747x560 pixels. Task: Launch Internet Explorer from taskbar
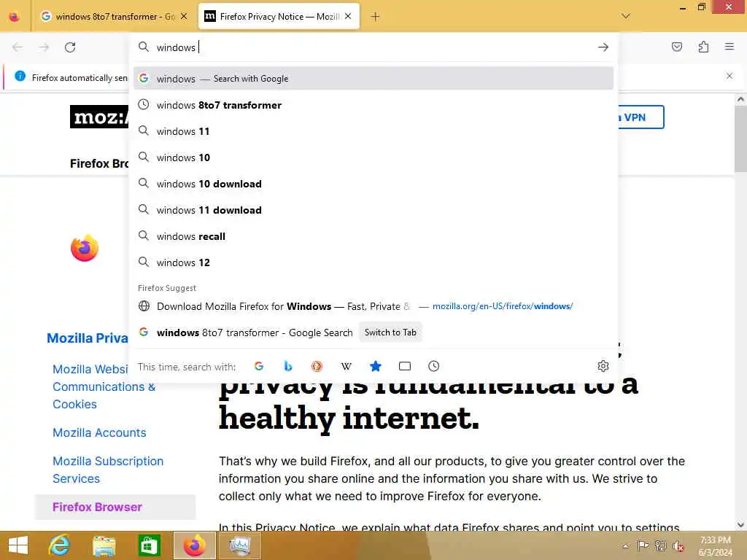click(60, 545)
